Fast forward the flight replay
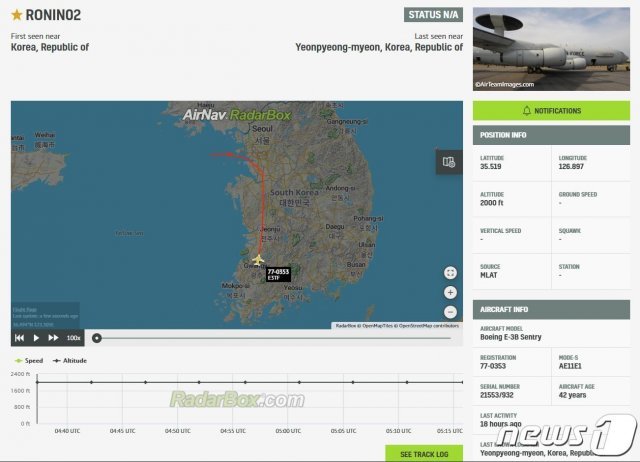The width and height of the screenshot is (640, 462). 53,338
